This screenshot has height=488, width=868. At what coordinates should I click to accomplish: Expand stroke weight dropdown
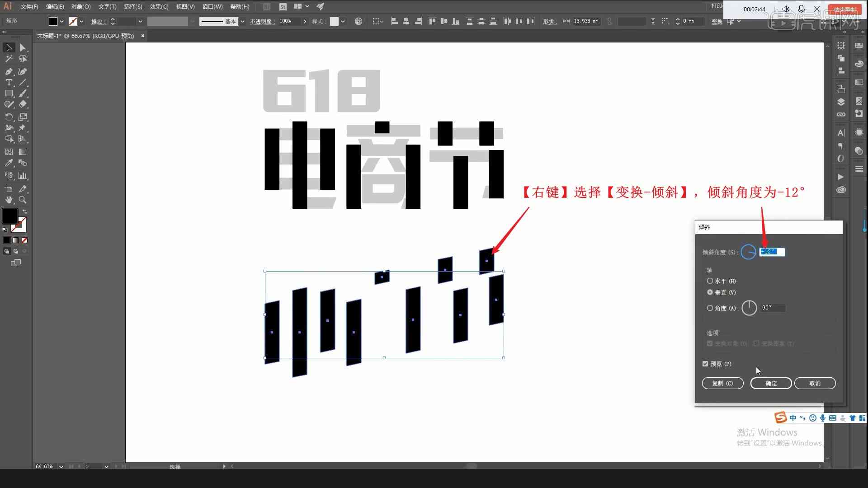click(x=141, y=21)
